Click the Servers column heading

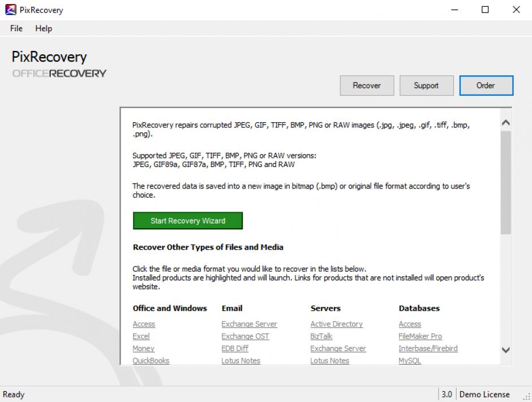[326, 308]
